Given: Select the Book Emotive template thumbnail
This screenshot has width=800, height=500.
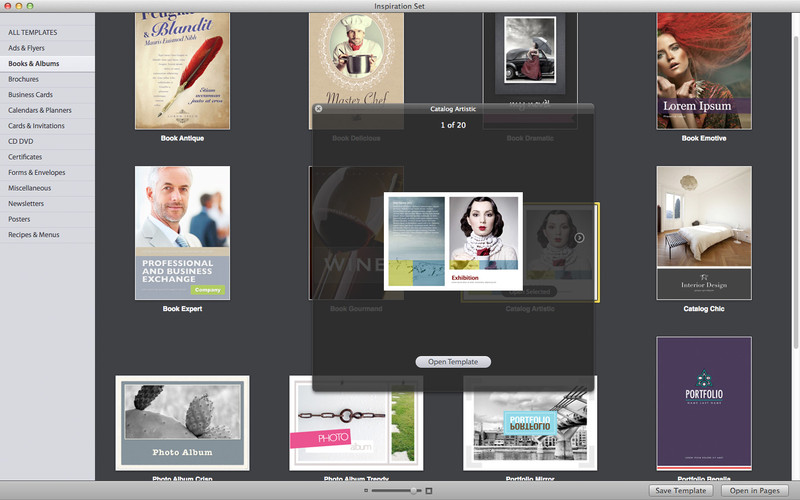Looking at the screenshot, I should click(x=704, y=71).
